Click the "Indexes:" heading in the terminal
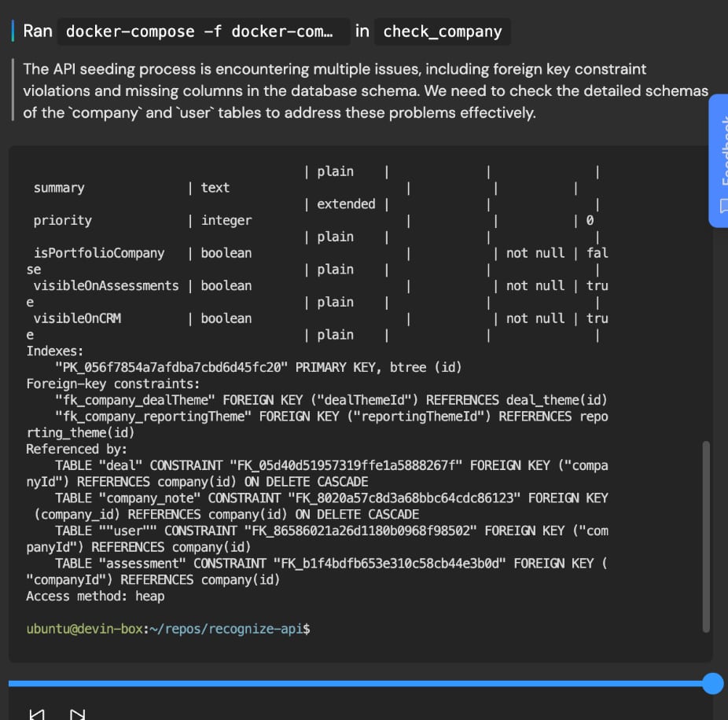 55,351
